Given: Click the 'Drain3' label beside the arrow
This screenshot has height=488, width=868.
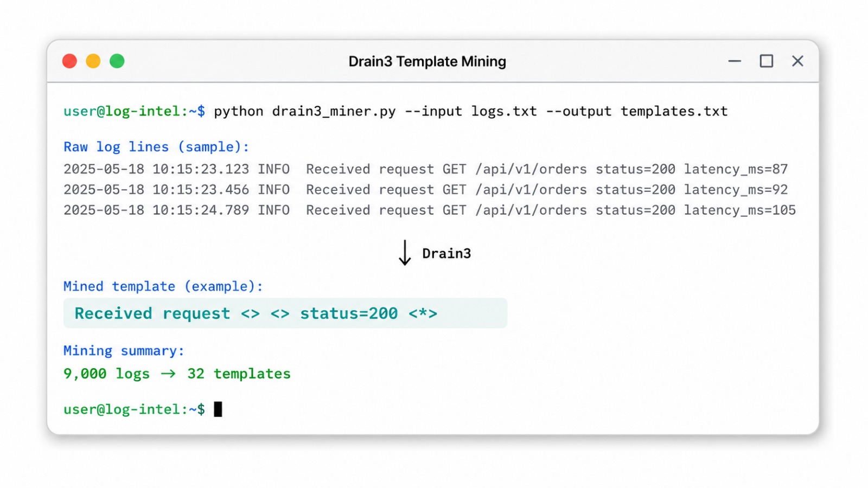Looking at the screenshot, I should pos(446,254).
